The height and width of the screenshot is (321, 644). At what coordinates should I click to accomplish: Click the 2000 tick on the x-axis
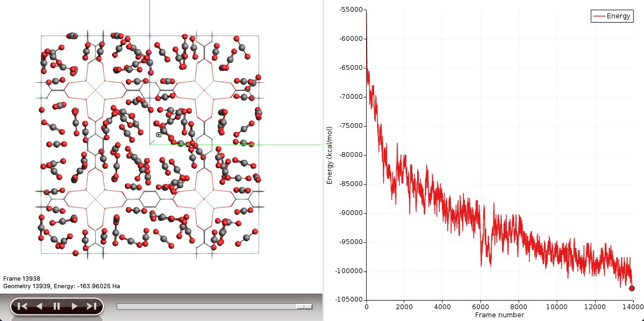click(404, 306)
